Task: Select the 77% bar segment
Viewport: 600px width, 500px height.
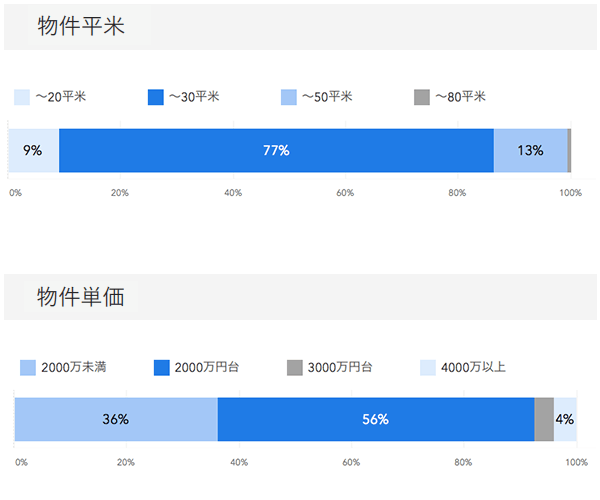Action: coord(276,151)
